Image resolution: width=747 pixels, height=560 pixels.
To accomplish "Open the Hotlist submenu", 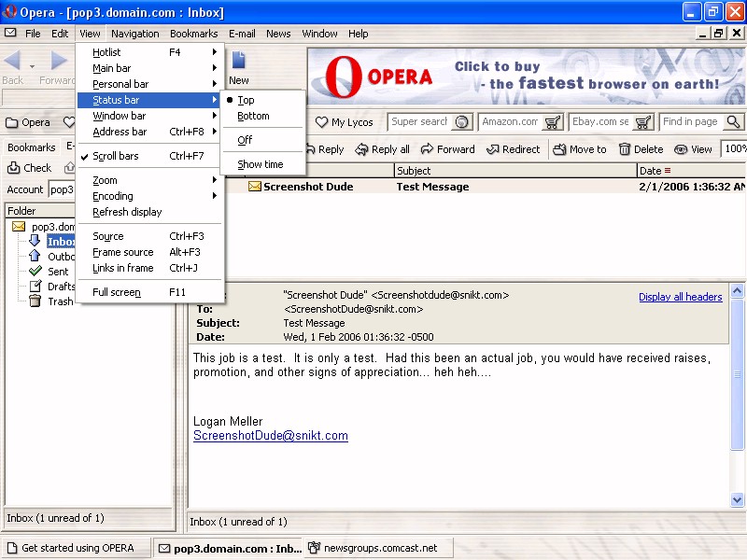I will coord(106,52).
